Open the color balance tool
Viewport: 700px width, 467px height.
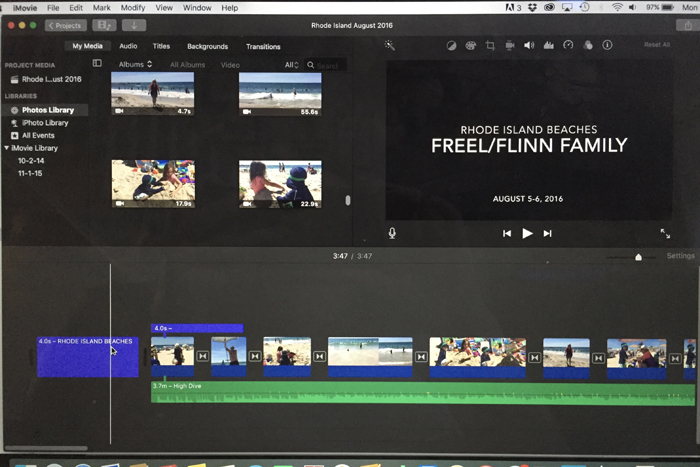tap(451, 45)
